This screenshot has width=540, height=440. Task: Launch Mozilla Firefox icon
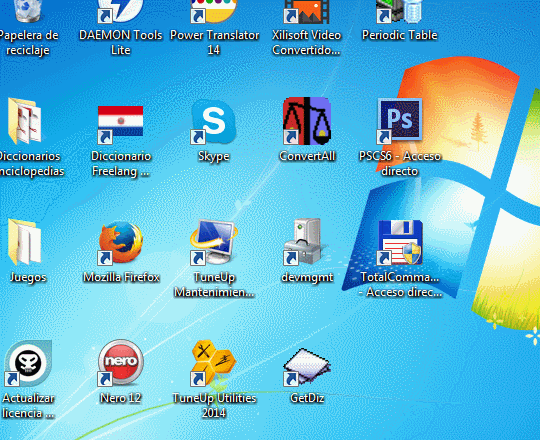(120, 243)
